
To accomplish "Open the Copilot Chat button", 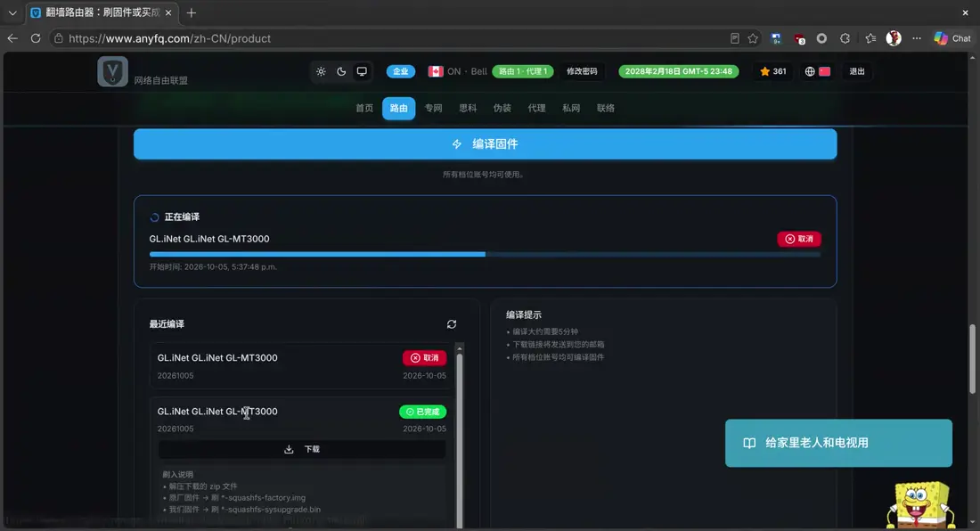I will click(x=952, y=38).
